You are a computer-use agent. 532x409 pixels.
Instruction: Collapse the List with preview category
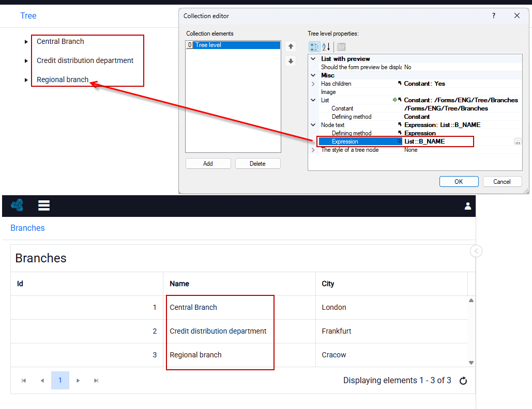click(313, 59)
